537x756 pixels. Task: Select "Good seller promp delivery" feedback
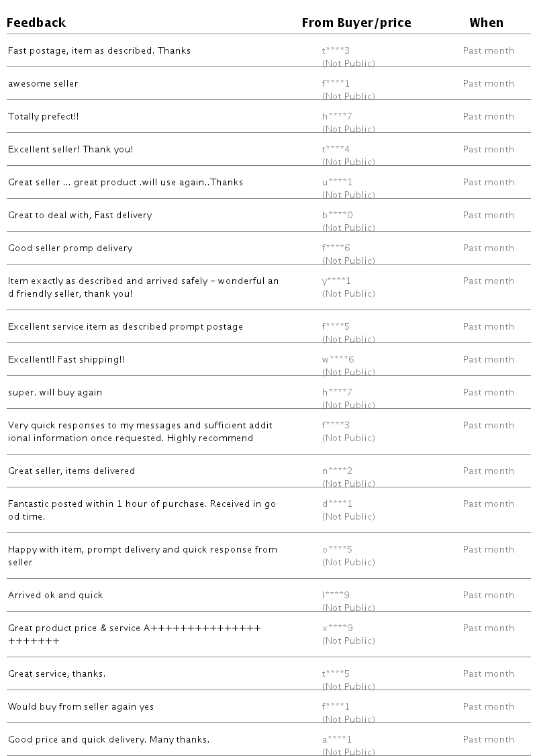[70, 248]
